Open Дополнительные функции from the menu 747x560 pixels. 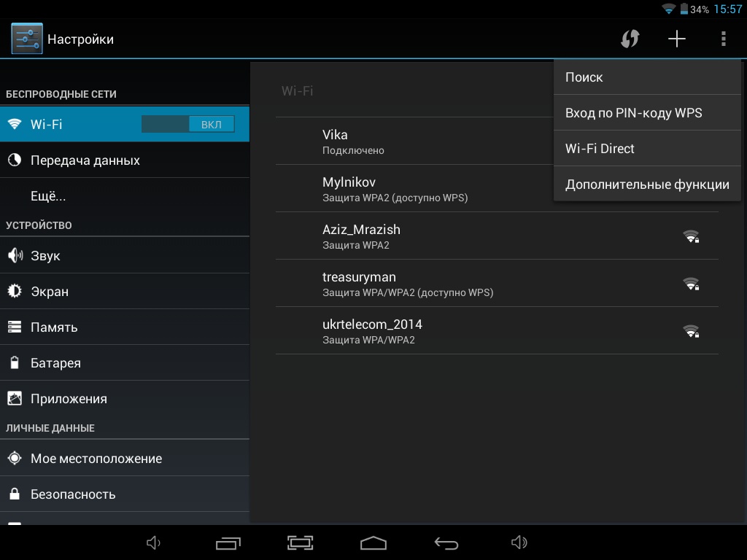pyautogui.click(x=647, y=184)
